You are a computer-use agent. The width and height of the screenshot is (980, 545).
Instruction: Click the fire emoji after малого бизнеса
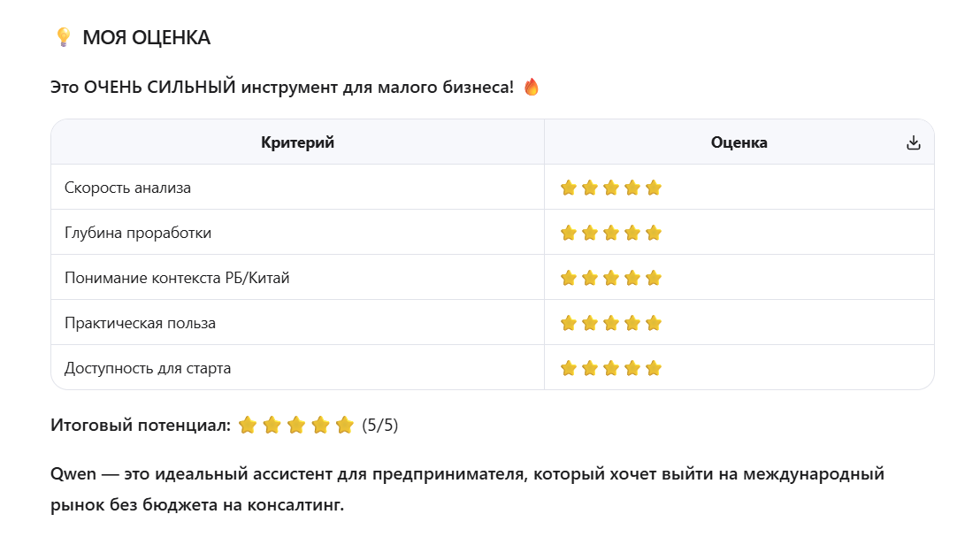point(531,88)
